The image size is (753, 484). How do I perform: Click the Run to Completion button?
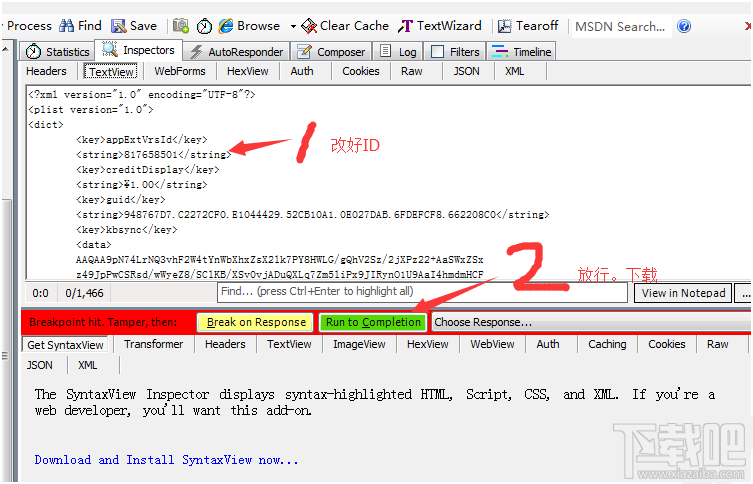[x=373, y=322]
